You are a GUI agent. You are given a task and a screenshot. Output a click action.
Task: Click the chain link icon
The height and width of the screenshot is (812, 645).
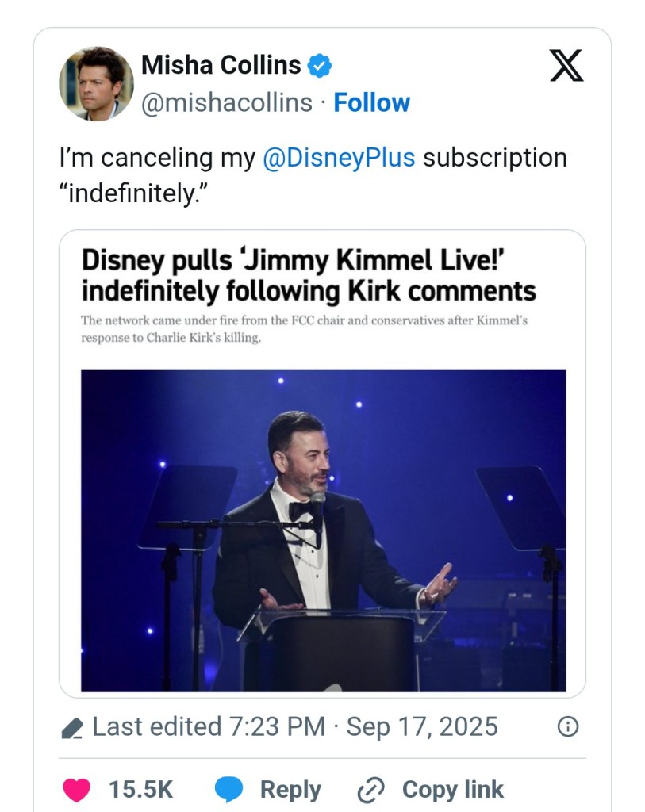370,790
